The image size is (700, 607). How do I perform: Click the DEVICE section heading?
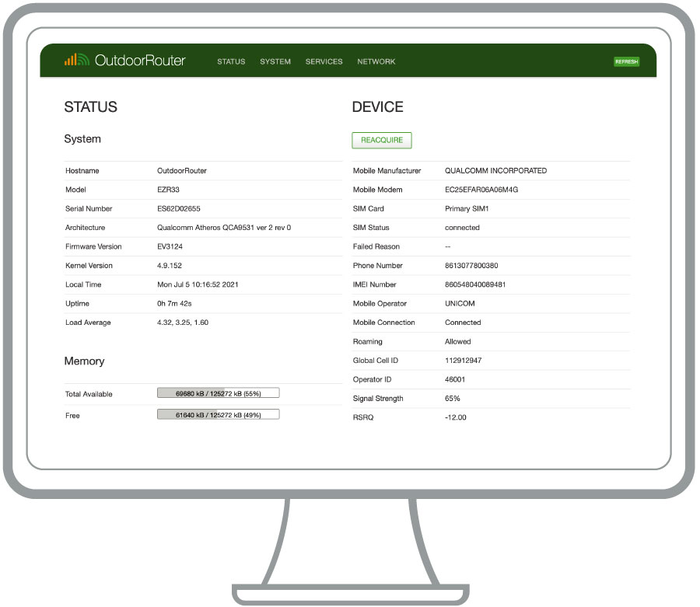[378, 107]
